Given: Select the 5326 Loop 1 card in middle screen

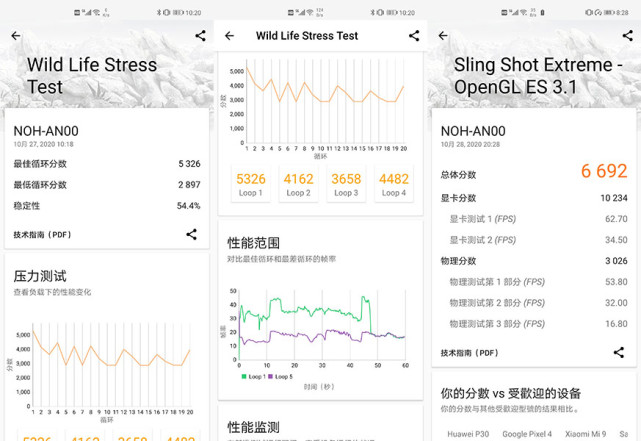Looking at the screenshot, I should point(251,184).
